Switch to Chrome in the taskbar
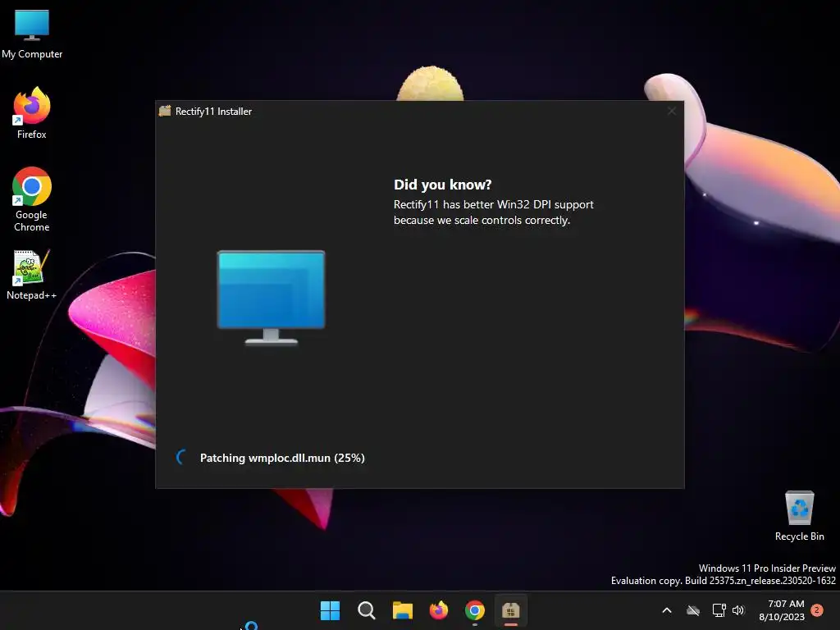The height and width of the screenshot is (630, 840). 475,610
